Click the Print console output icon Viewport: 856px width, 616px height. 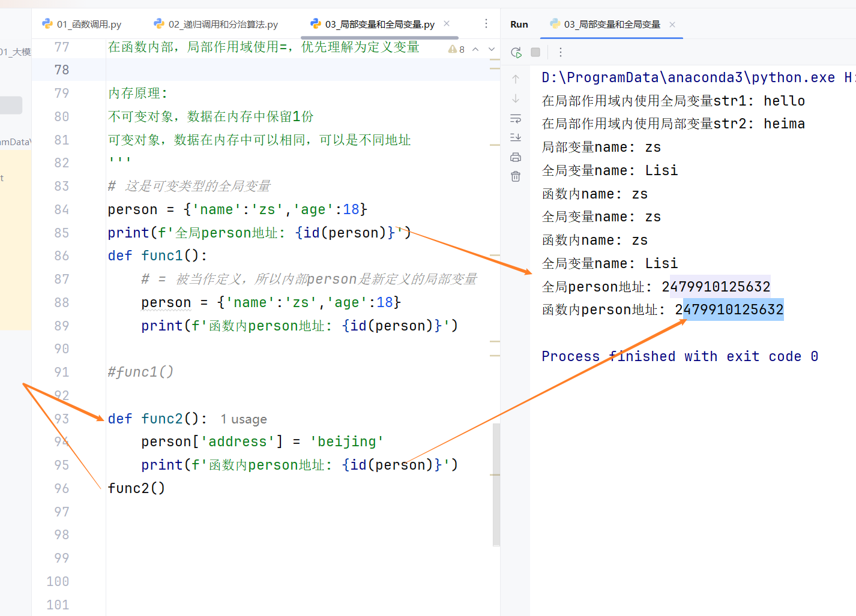(x=516, y=157)
